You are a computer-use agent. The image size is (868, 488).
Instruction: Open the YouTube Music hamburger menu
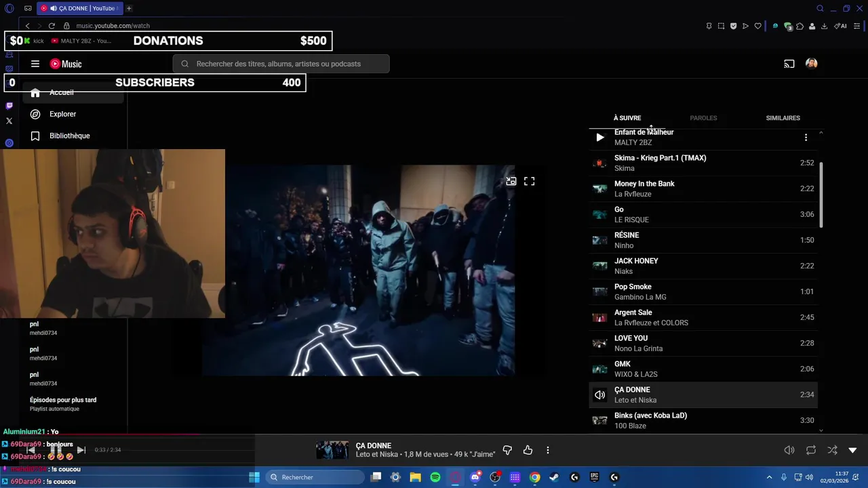(35, 64)
